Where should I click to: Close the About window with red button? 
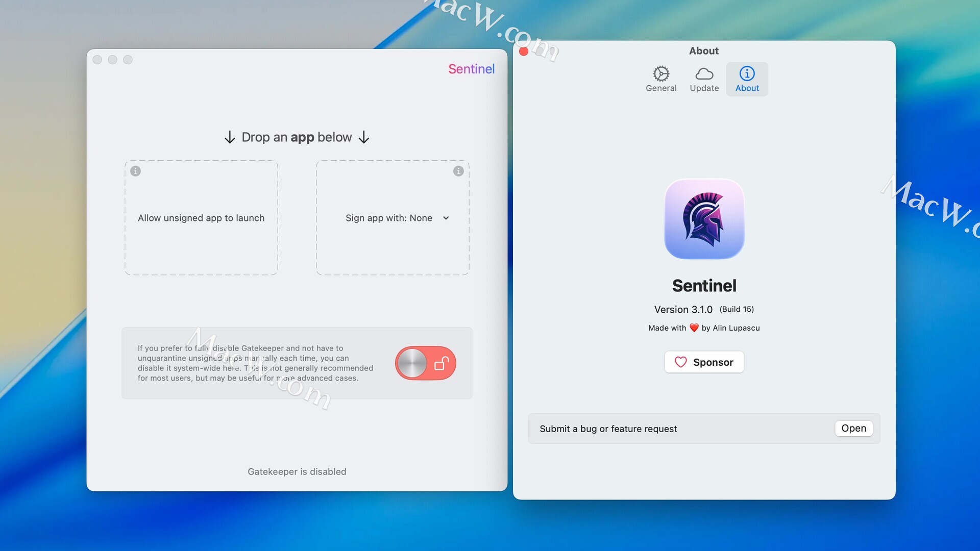(523, 52)
